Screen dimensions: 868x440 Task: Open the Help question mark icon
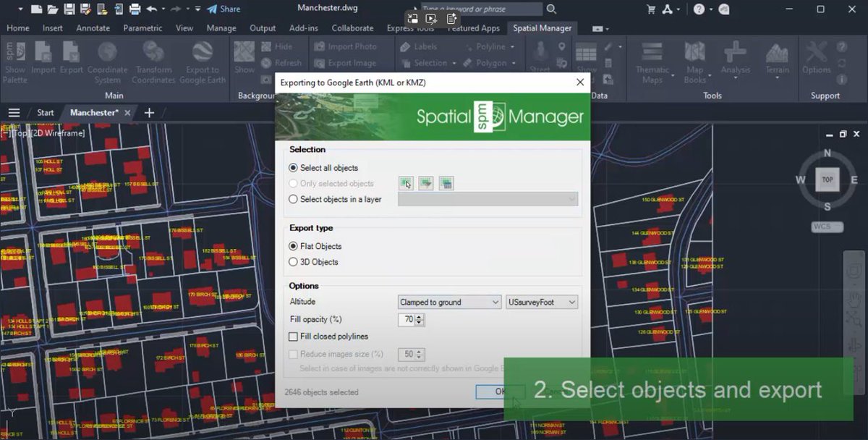699,9
